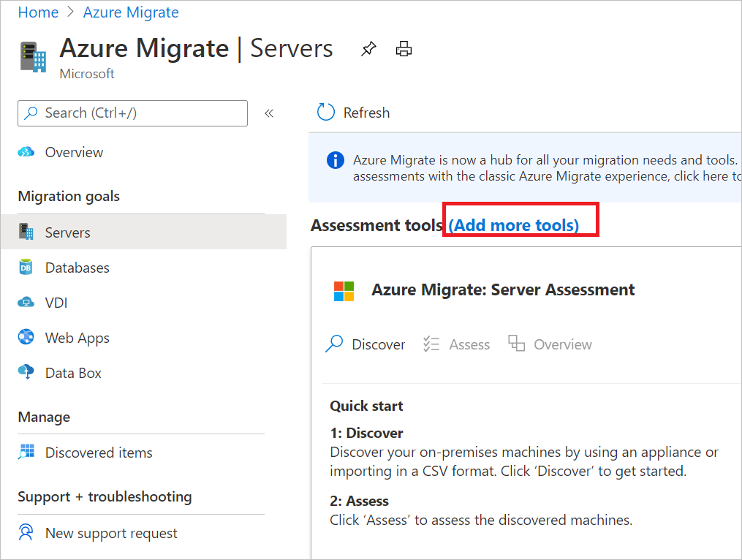Screen dimensions: 742x560
Task: Open Overview in the sidebar
Action: [x=74, y=152]
